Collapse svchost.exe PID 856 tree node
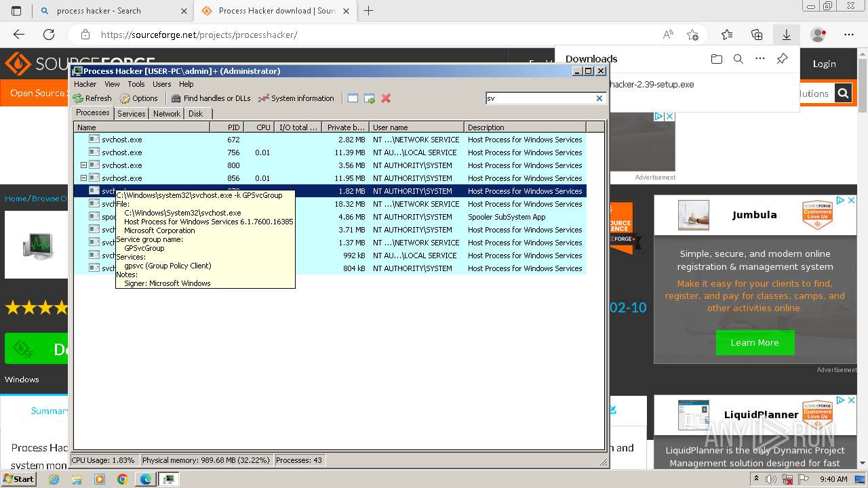 84,178
